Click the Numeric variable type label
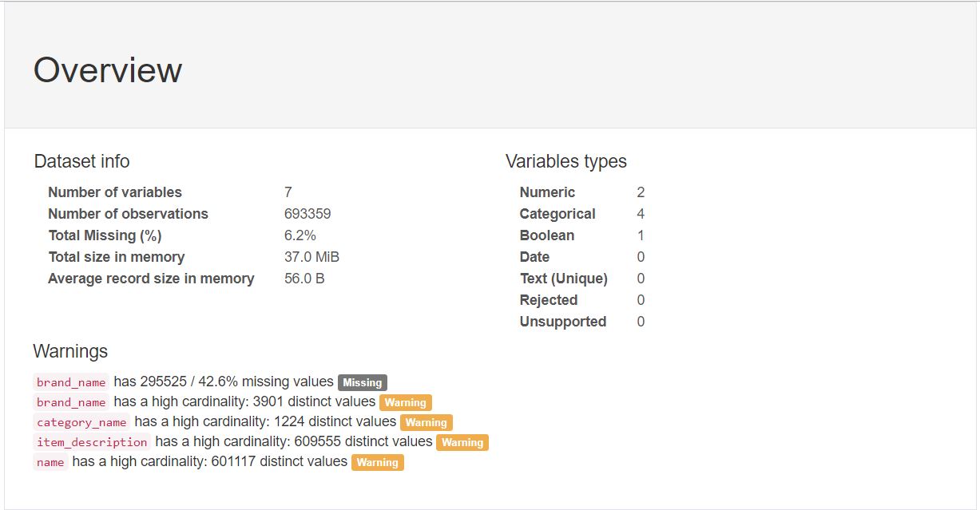The height and width of the screenshot is (510, 980). 547,192
